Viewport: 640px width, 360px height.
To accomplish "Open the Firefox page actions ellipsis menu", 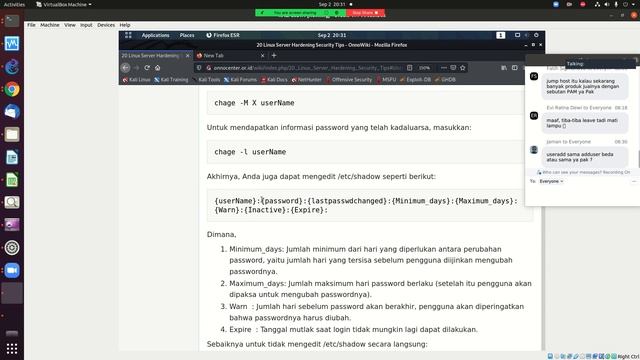I will click(444, 68).
